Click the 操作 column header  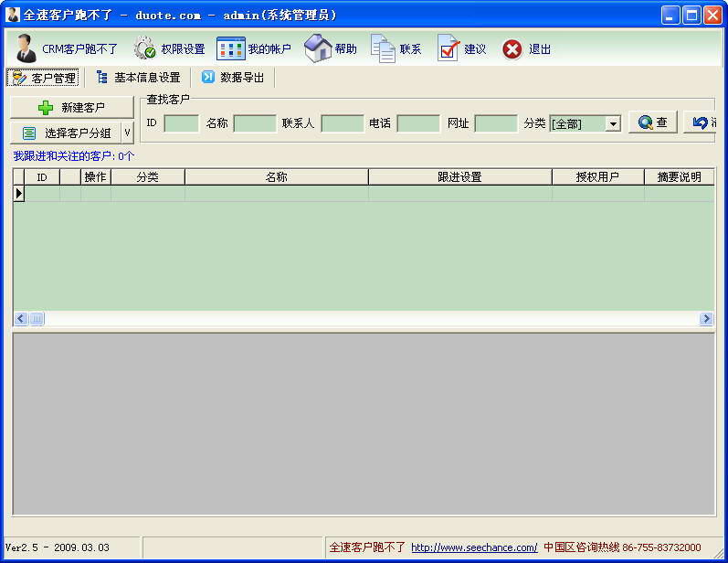coord(96,177)
